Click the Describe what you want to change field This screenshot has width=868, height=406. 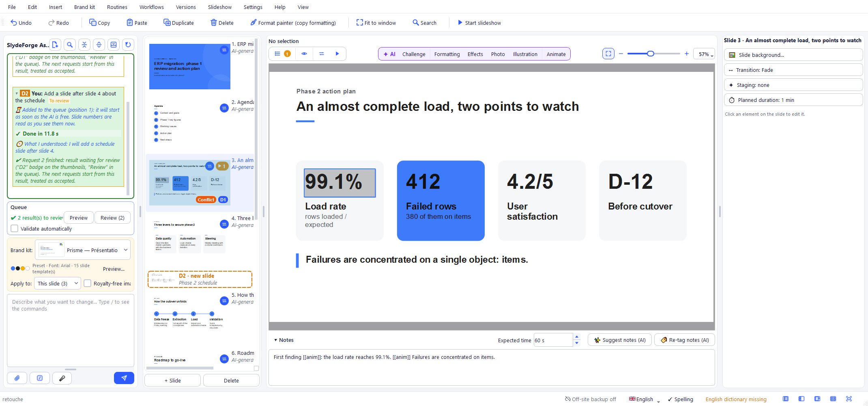coord(71,330)
